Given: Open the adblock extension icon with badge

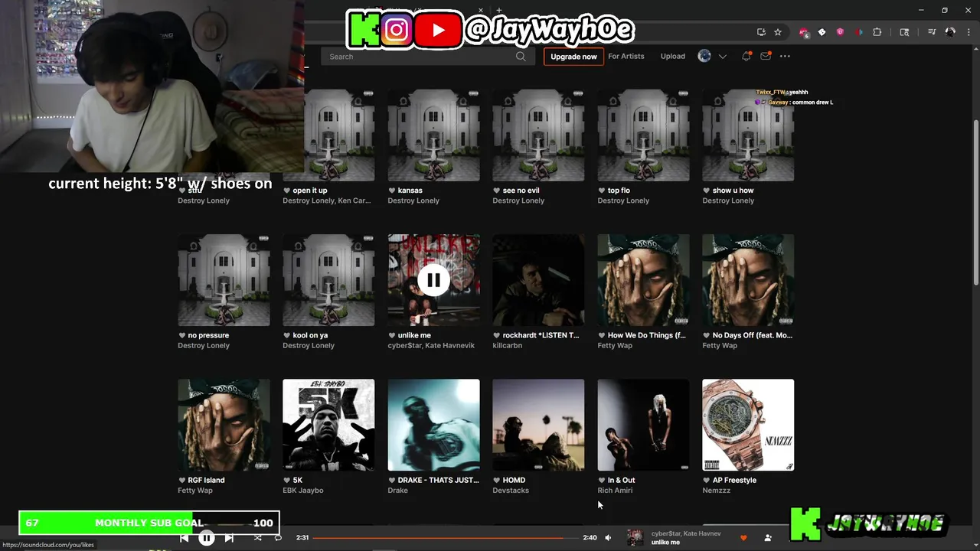Looking at the screenshot, I should pyautogui.click(x=803, y=32).
